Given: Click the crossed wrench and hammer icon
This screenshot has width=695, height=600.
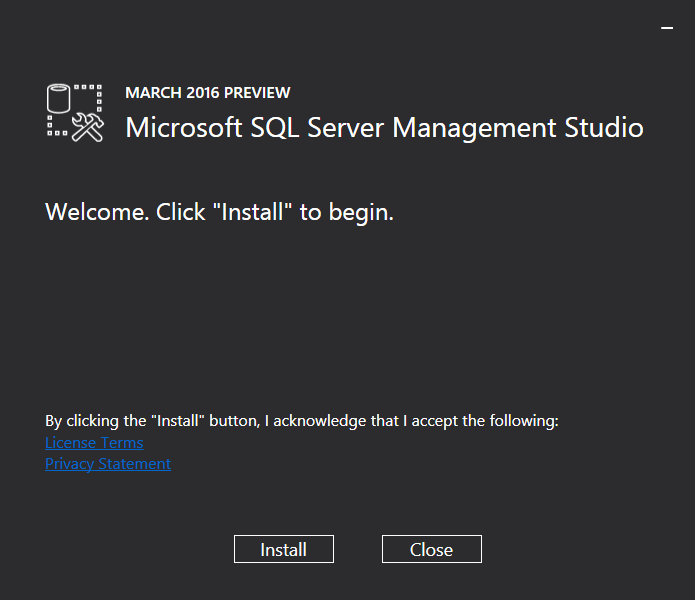Looking at the screenshot, I should click(88, 128).
